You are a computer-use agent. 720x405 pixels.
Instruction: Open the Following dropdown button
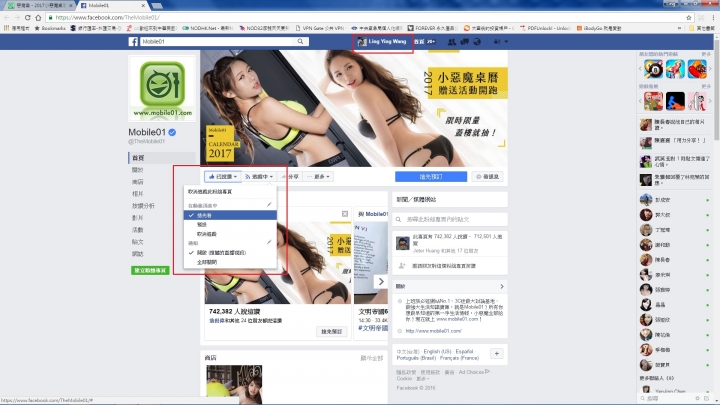259,176
